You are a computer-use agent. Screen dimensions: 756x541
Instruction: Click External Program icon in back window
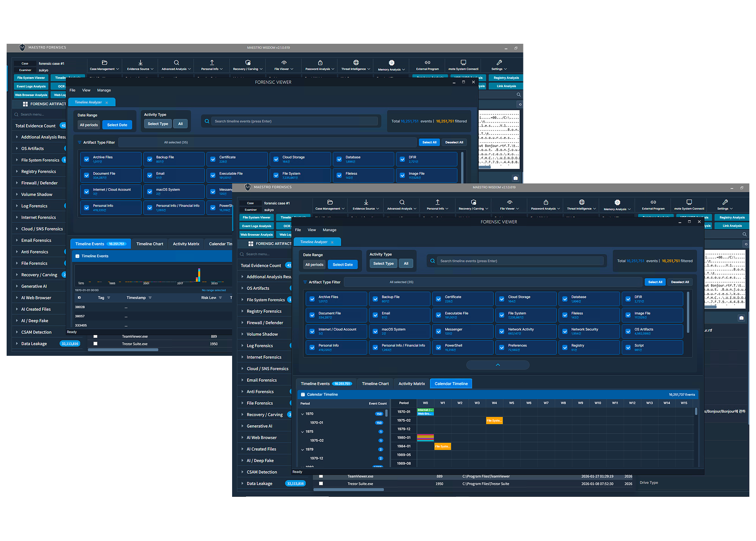click(428, 62)
